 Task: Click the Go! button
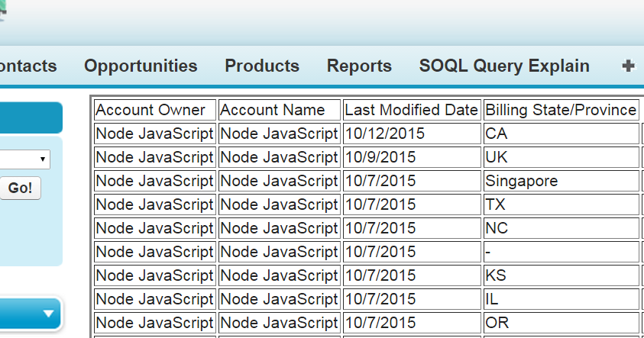[20, 188]
